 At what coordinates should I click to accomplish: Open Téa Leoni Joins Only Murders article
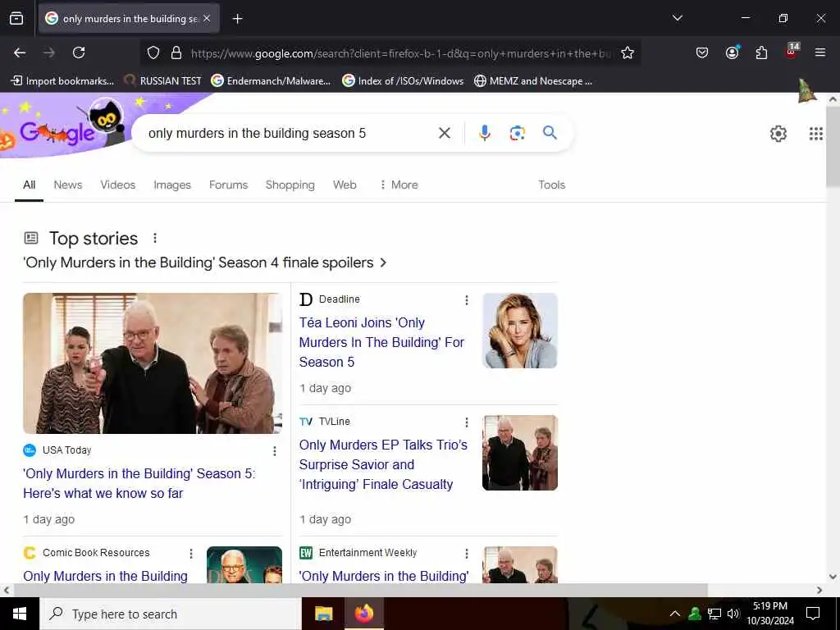click(381, 342)
